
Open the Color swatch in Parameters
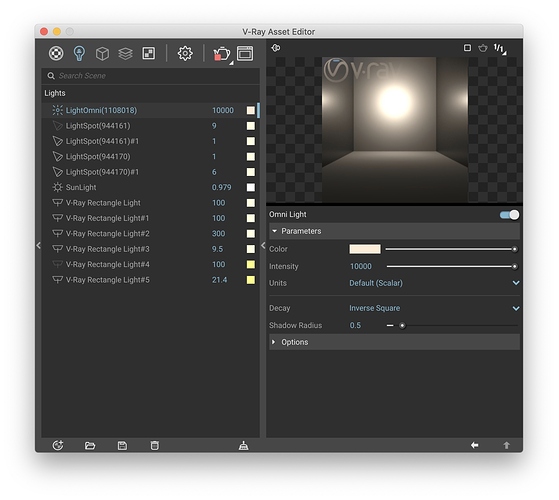coord(365,249)
